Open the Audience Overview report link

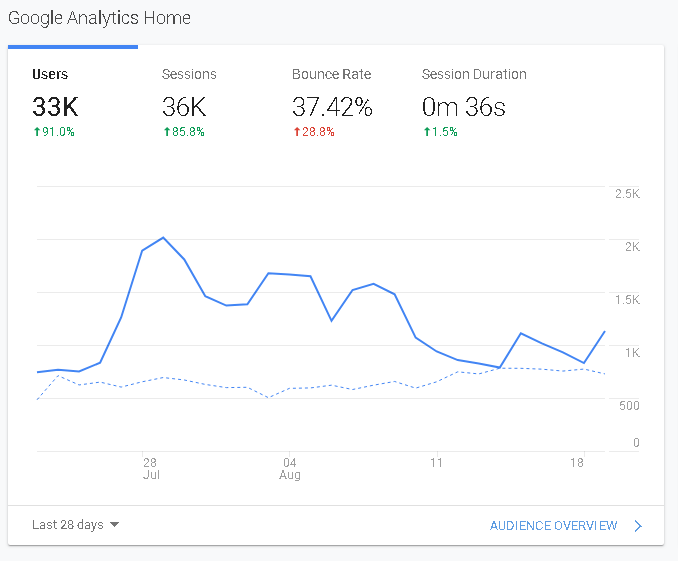pyautogui.click(x=553, y=526)
